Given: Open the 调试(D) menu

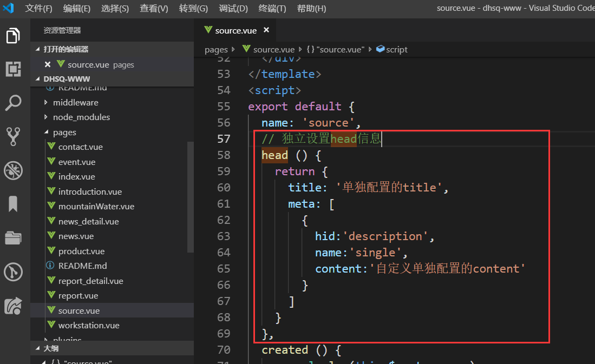Looking at the screenshot, I should (x=233, y=8).
